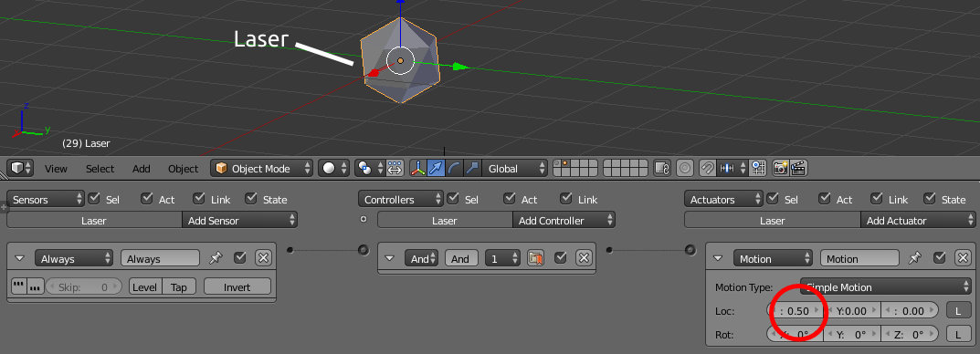Toggle Sensors State checkbox
Screen dimensions: 980x354
pos(251,199)
